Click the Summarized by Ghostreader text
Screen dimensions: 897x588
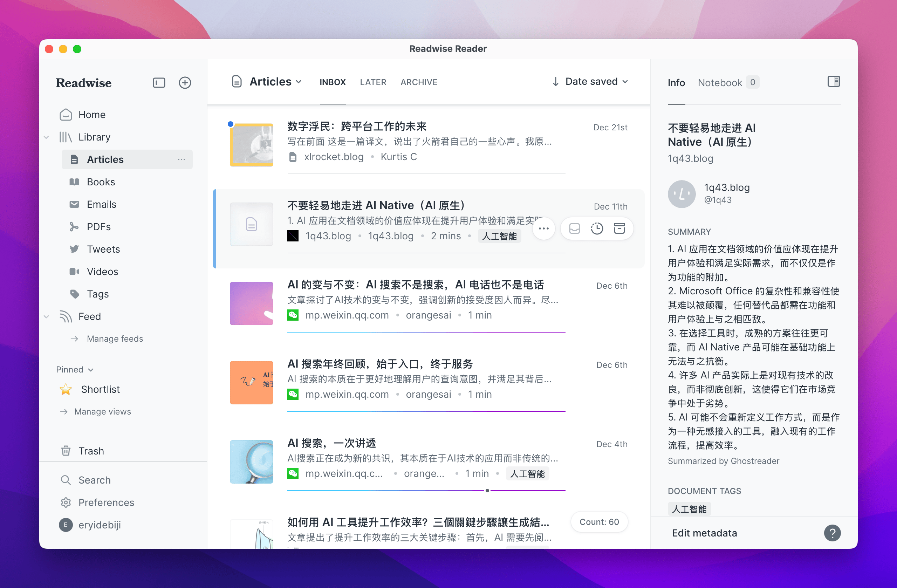point(723,461)
